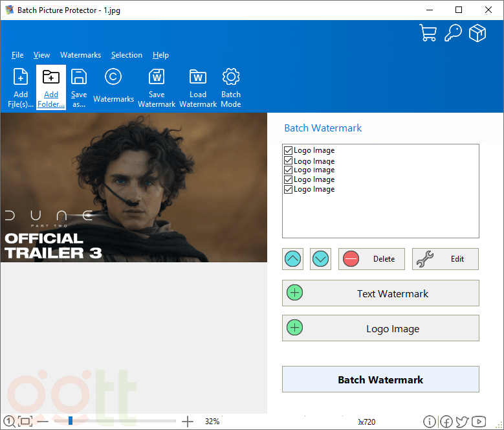Open the Watermarks menu

click(x=80, y=55)
